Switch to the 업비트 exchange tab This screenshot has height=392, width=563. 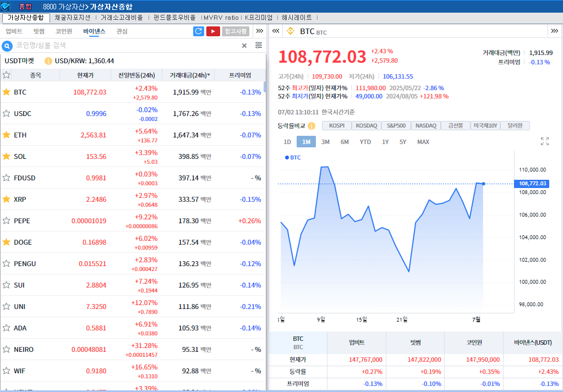14,31
